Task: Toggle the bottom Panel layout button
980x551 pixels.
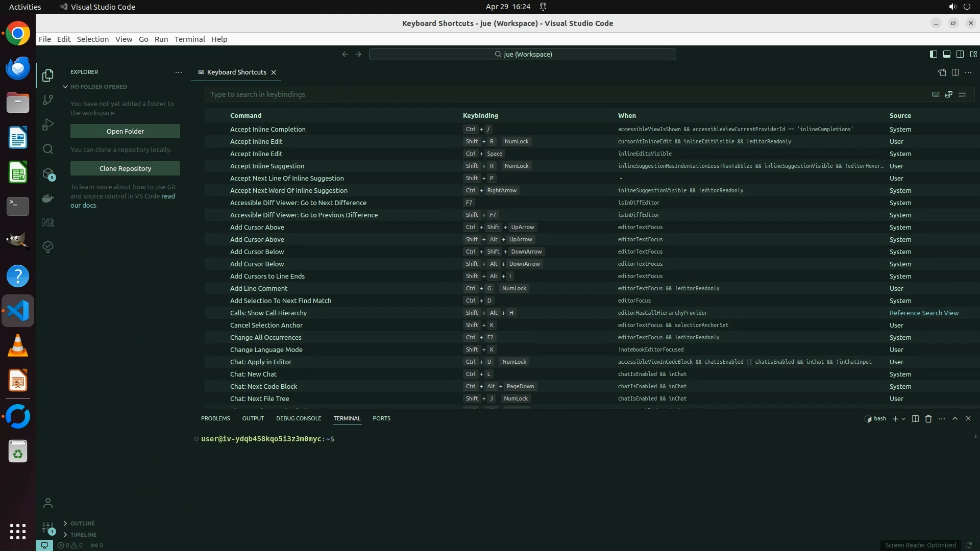Action: pos(946,54)
